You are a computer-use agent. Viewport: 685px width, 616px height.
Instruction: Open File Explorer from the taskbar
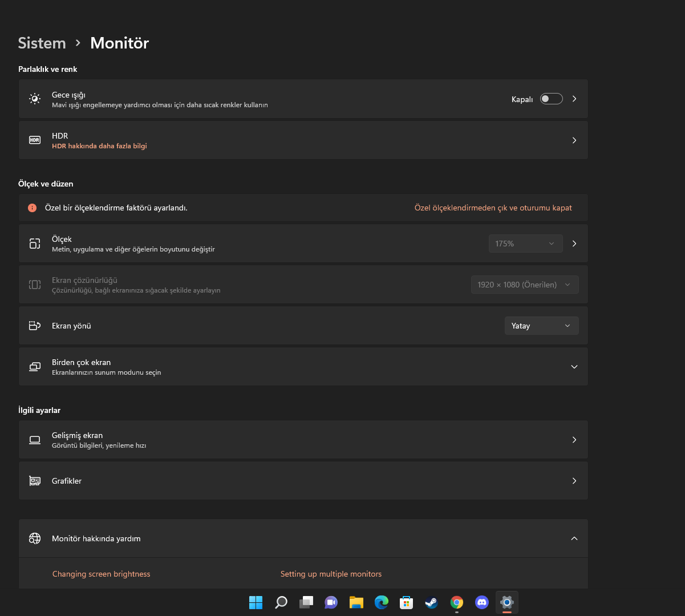[x=356, y=602]
